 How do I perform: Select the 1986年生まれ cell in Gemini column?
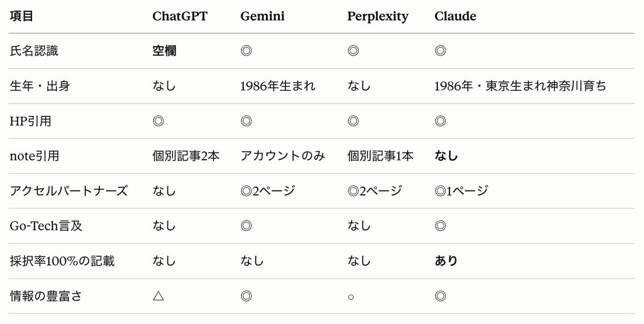(278, 86)
